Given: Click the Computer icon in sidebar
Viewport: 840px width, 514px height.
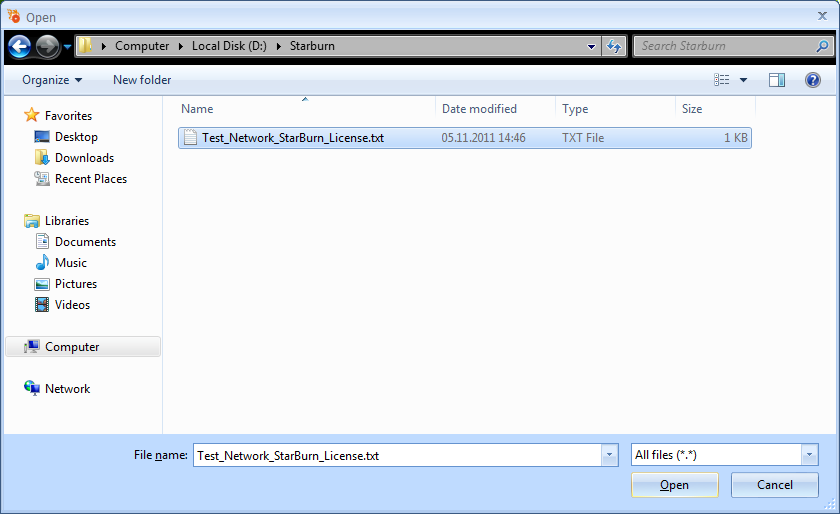Looking at the screenshot, I should (32, 346).
